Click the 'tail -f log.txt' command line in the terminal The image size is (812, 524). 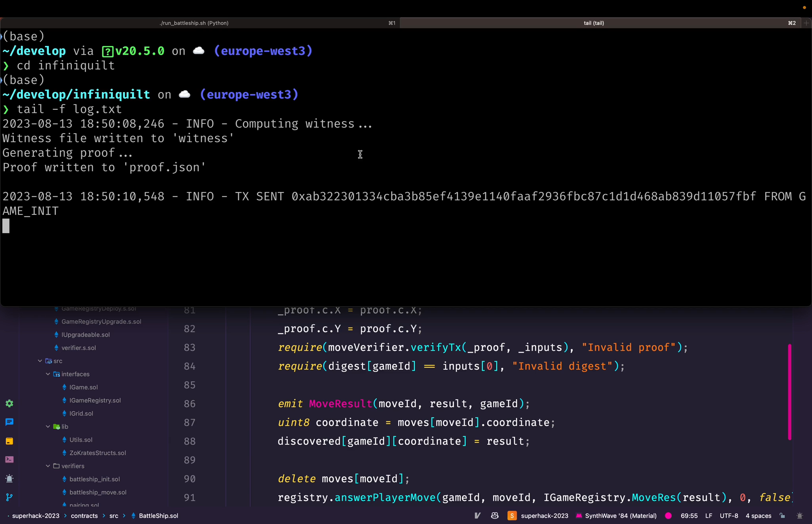coord(69,109)
